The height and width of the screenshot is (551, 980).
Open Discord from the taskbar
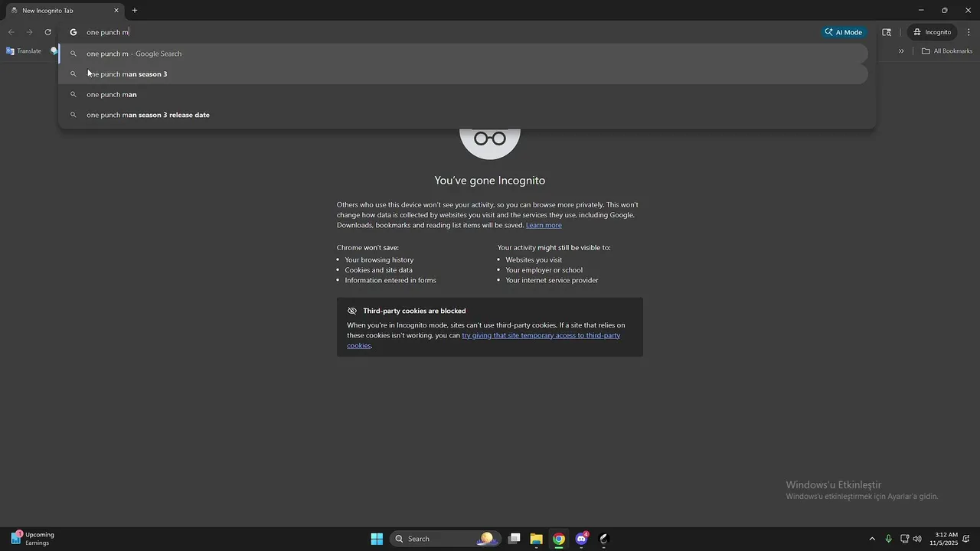pos(582,539)
